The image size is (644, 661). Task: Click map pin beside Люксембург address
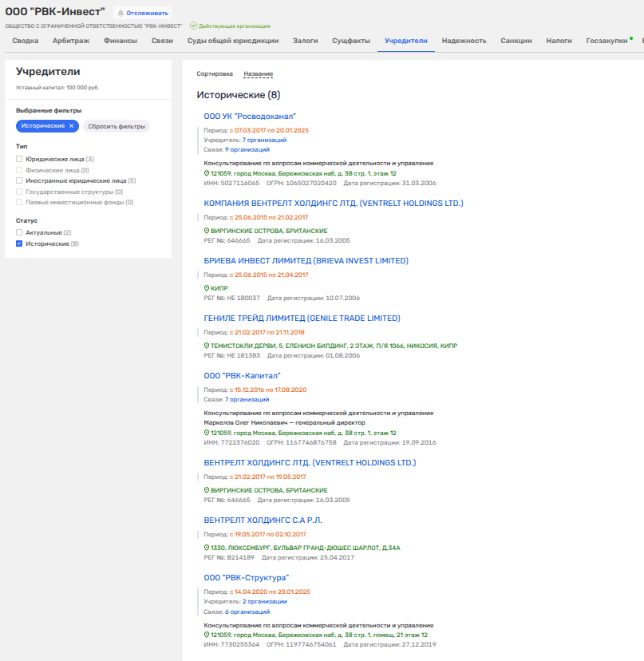tap(207, 548)
